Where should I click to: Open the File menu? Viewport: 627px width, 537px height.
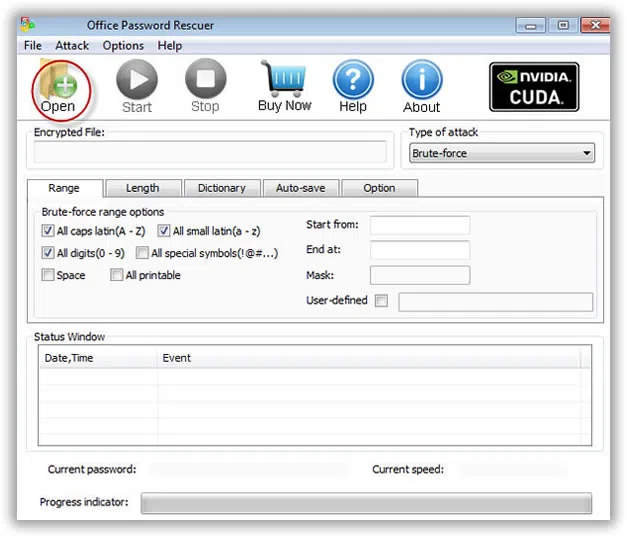coord(33,46)
